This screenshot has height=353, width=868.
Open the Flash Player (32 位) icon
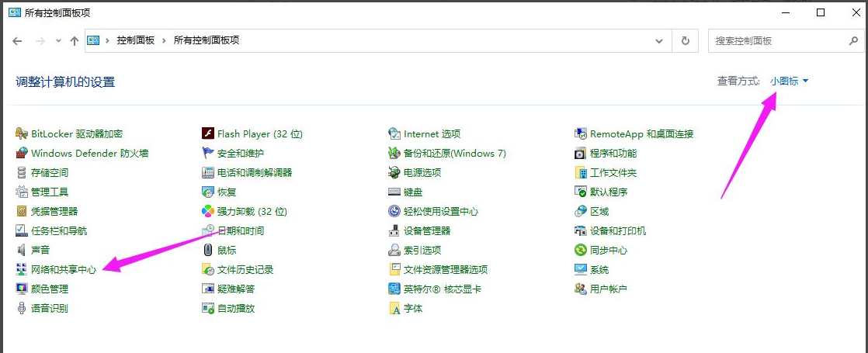tap(207, 134)
